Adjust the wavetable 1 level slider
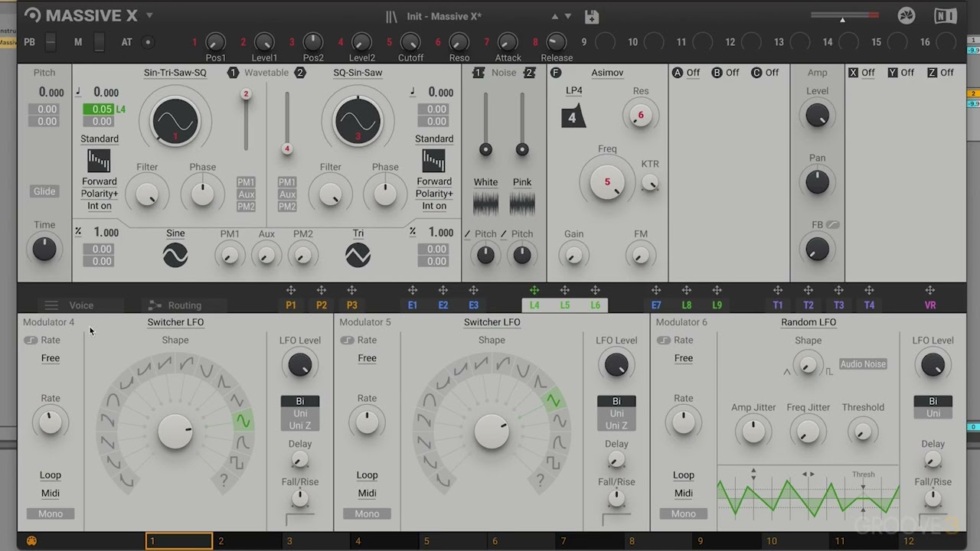Viewport: 980px width, 551px height. [x=246, y=120]
